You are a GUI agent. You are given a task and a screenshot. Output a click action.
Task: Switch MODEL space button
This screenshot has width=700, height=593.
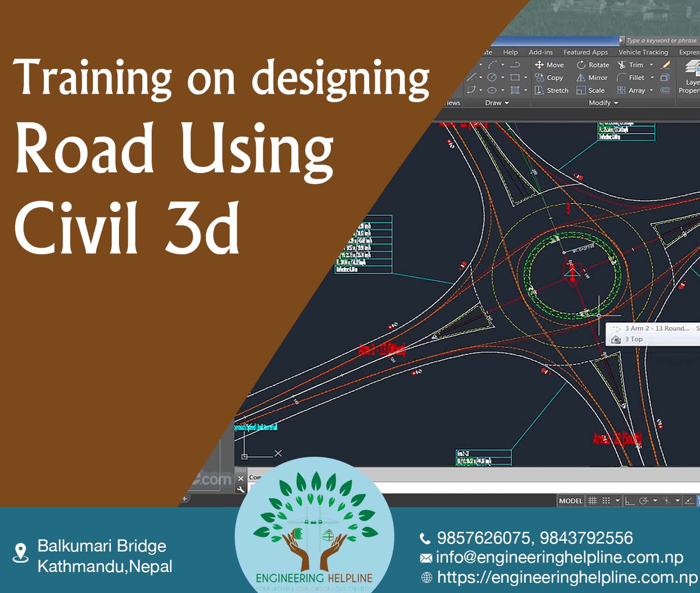pos(571,501)
